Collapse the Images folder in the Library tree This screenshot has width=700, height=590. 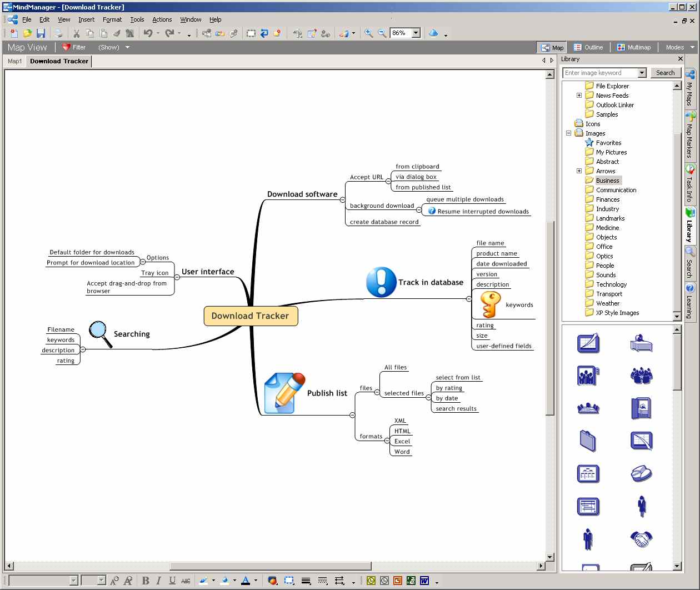(568, 133)
